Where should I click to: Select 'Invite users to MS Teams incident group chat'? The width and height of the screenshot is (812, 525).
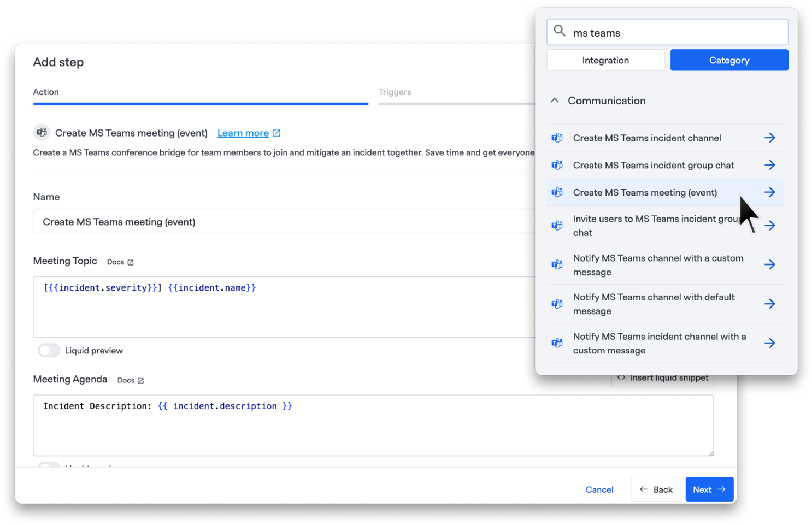click(x=657, y=226)
